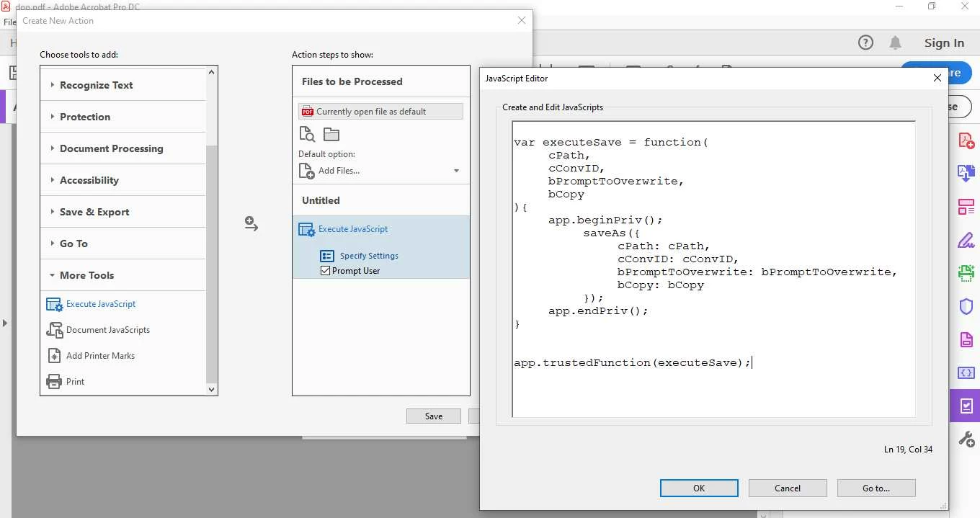The image size is (980, 518).
Task: Click Save in Create New Action dialog
Action: point(434,416)
